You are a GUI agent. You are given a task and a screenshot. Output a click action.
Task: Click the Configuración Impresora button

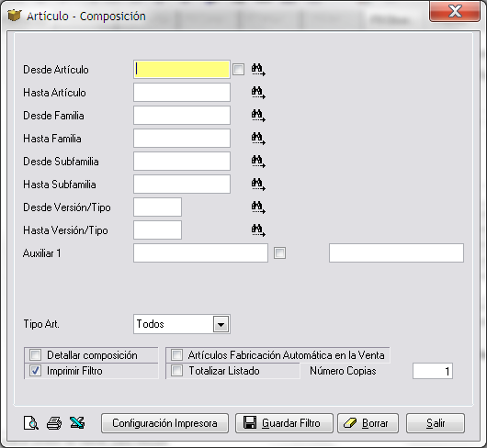[x=164, y=423]
